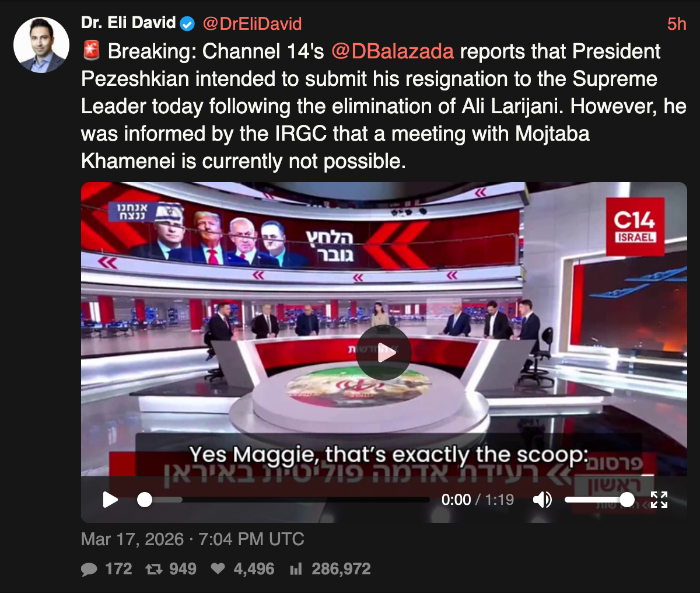This screenshot has width=700, height=593.
Task: Click the 5h timestamp link
Action: 677,24
